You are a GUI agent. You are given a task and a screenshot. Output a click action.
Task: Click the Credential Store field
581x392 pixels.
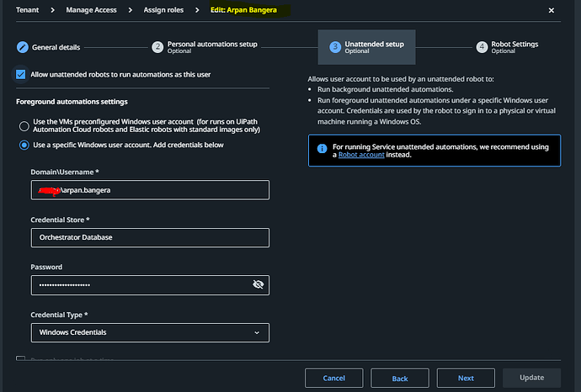click(150, 237)
